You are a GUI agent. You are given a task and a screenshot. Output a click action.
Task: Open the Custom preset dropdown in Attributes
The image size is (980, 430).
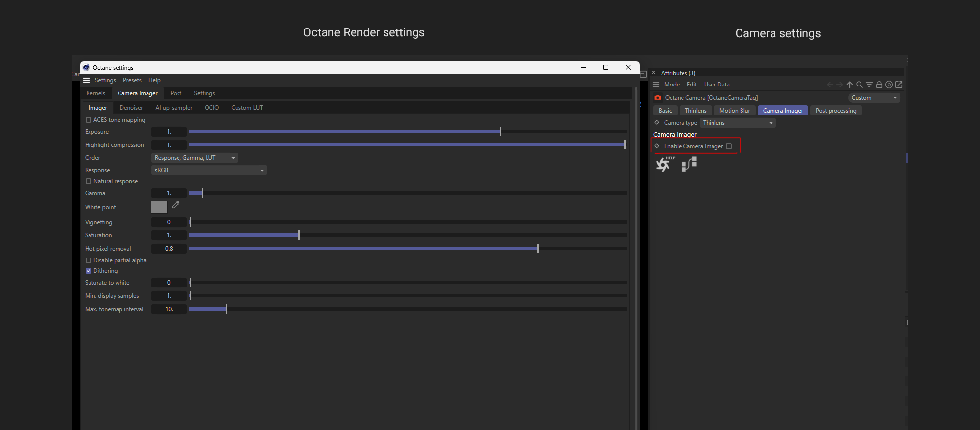click(875, 98)
